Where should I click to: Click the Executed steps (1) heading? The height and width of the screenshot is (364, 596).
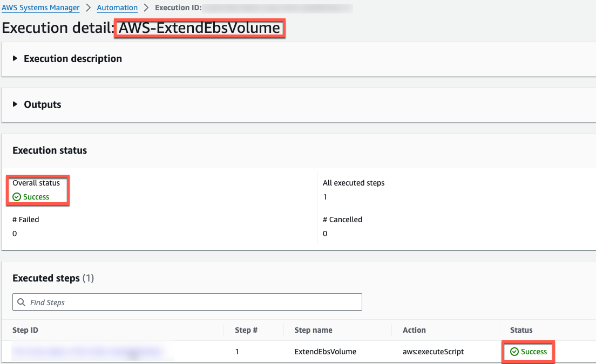click(53, 278)
